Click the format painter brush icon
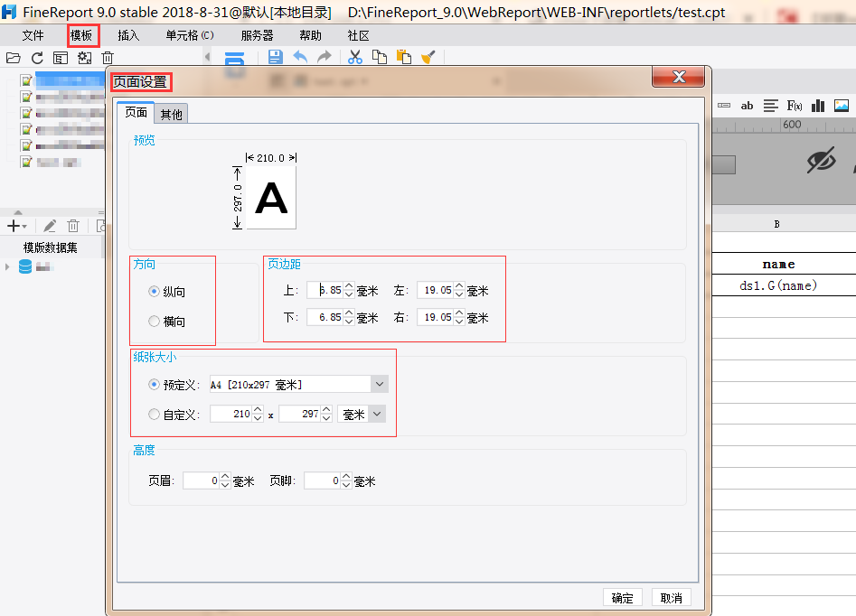The width and height of the screenshot is (856, 616). (x=428, y=57)
